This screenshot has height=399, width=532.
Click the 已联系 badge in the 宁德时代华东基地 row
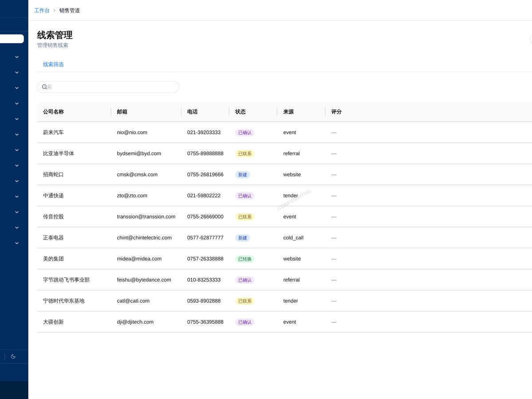(x=245, y=301)
